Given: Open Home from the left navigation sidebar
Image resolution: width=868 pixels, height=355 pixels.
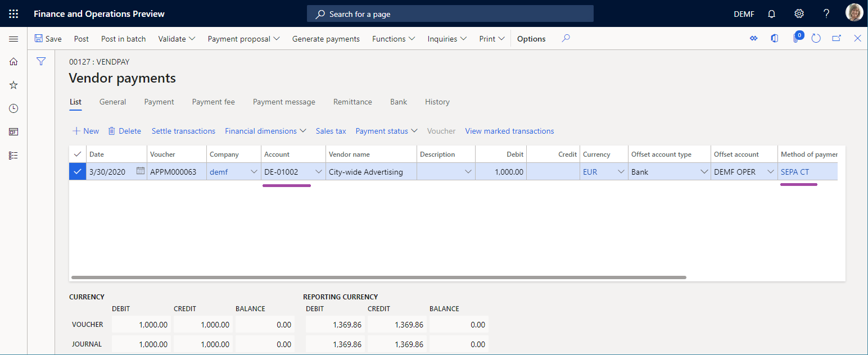Looking at the screenshot, I should (x=13, y=62).
